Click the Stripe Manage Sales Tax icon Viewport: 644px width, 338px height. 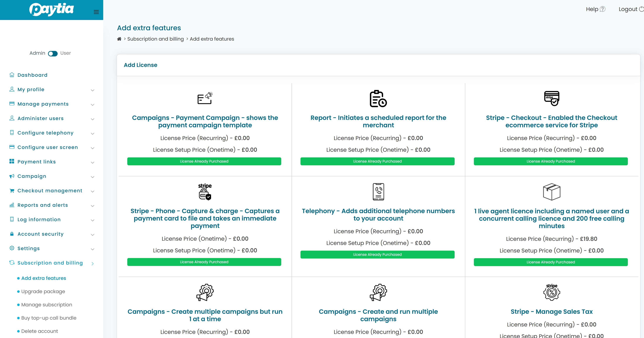(x=551, y=292)
